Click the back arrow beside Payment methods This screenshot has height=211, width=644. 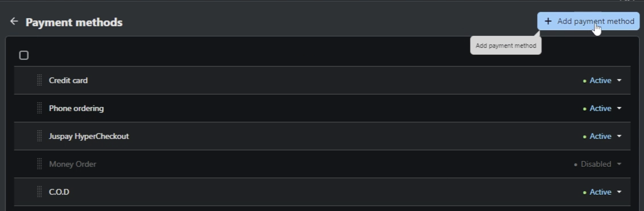(x=14, y=21)
